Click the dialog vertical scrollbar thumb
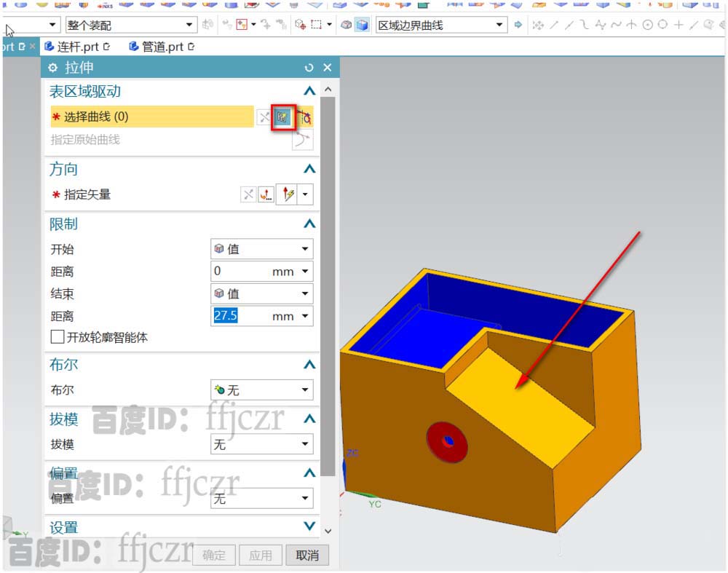The image size is (728, 573). point(328,287)
